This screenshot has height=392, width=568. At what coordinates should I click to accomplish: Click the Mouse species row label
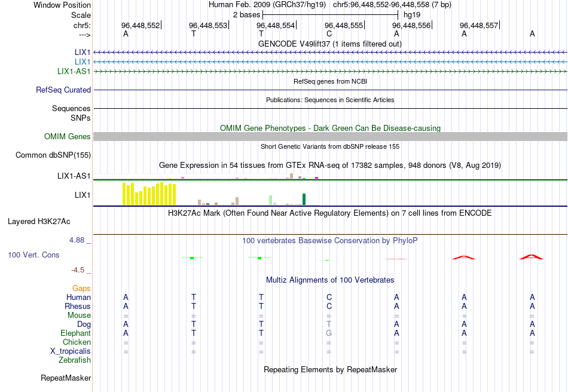coord(79,316)
